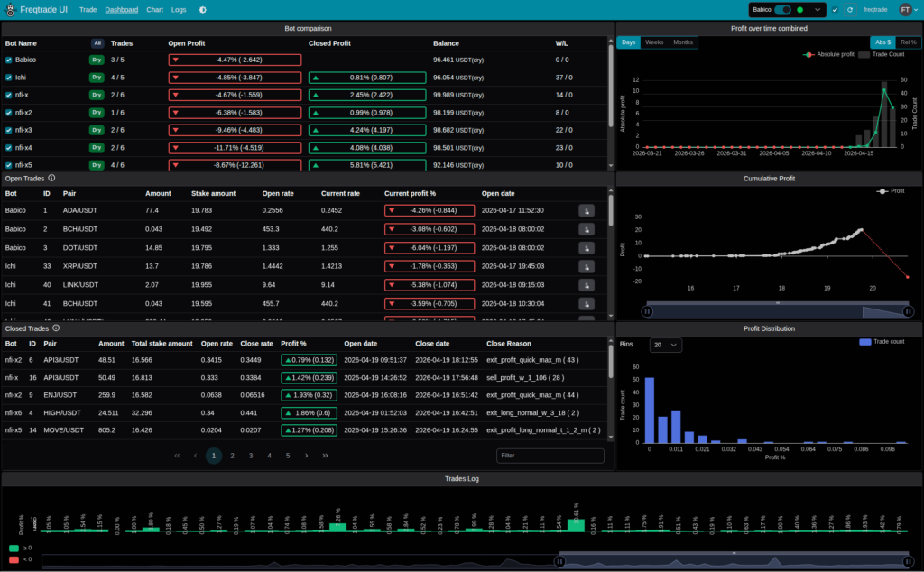This screenshot has height=572, width=924.
Task: Click the closed trades Filter field
Action: [550, 456]
